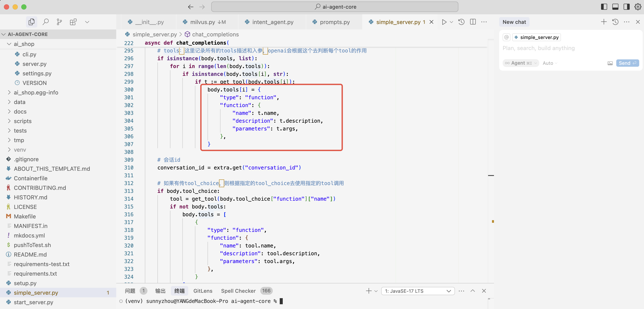The image size is (644, 309).
Task: Attach an image to chat
Action: pyautogui.click(x=610, y=63)
